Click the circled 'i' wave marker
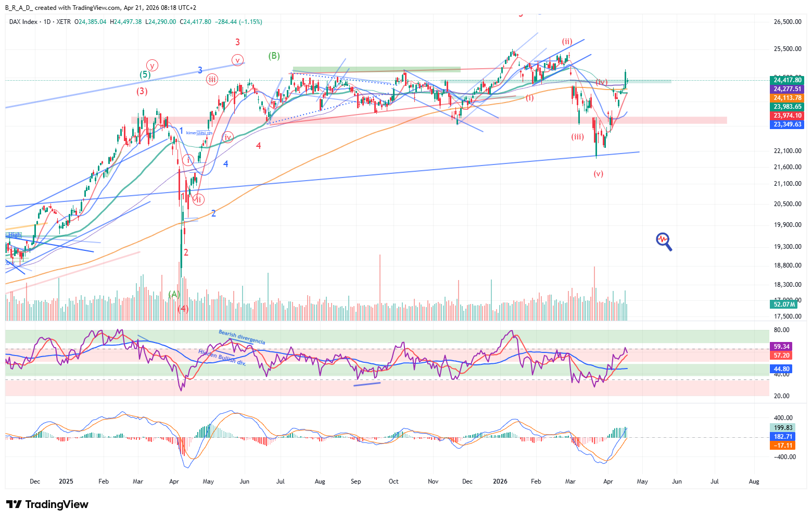 188,160
